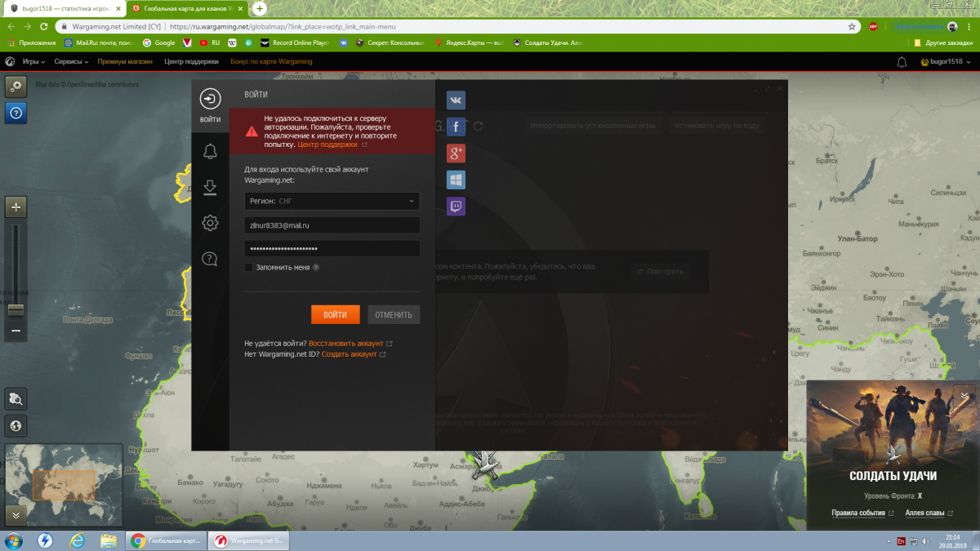Open Премиум магазин menu item

(x=125, y=61)
